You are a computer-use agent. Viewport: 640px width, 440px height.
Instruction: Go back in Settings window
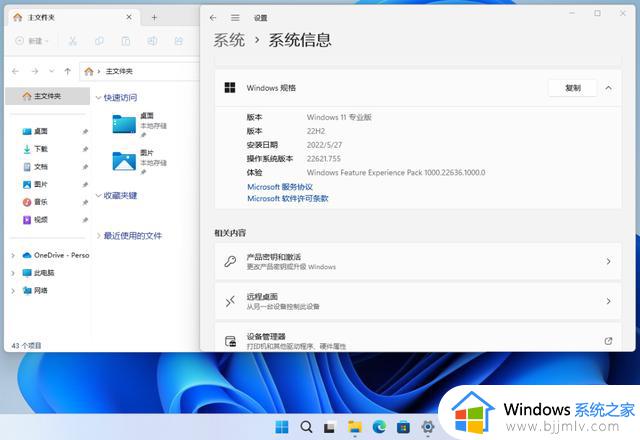(213, 18)
